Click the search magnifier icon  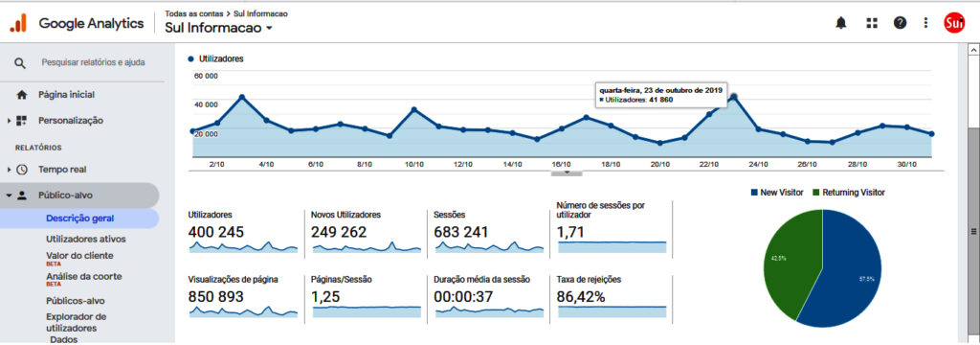[x=20, y=62]
